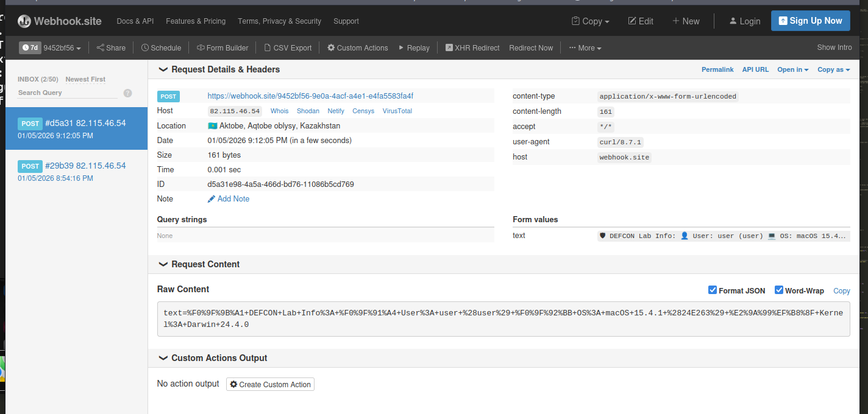Click the Share icon in toolbar
Image resolution: width=868 pixels, height=414 pixels.
pyautogui.click(x=100, y=47)
